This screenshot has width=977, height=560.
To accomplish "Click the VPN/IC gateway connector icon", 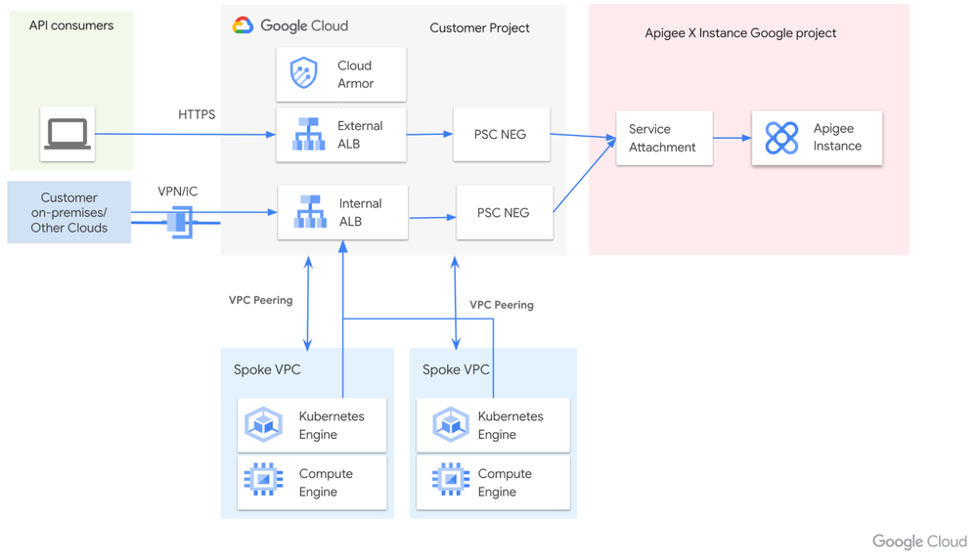I will tap(180, 222).
